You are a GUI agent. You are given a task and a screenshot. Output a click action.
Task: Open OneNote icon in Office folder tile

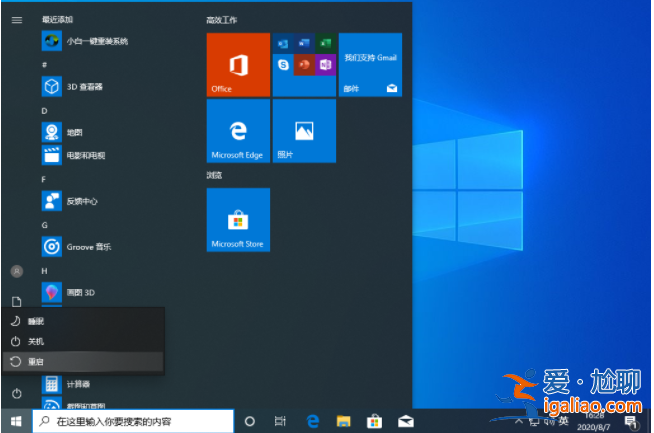point(325,65)
